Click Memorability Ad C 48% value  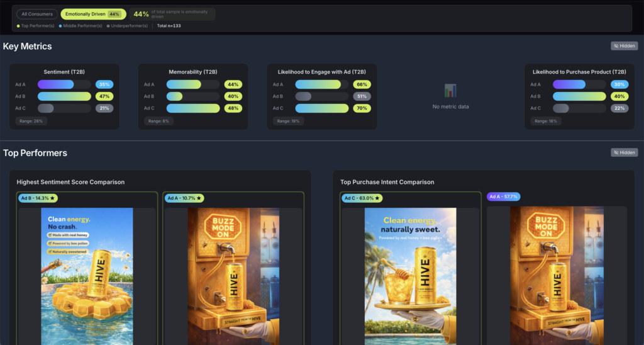point(233,108)
